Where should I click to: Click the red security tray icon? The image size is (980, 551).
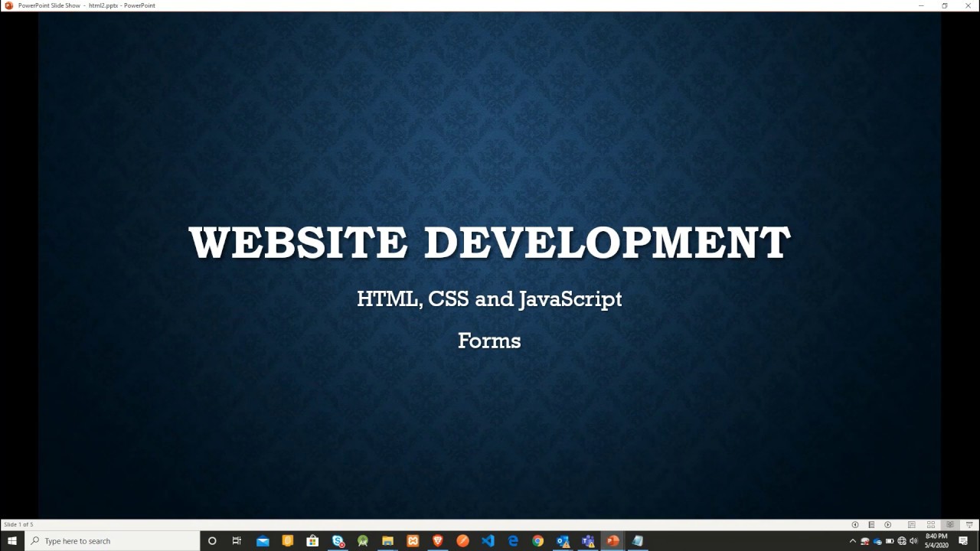pyautogui.click(x=864, y=541)
